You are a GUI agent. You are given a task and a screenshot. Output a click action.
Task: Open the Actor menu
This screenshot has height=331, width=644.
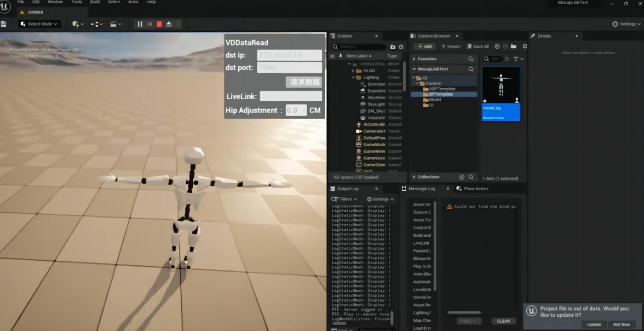point(133,2)
